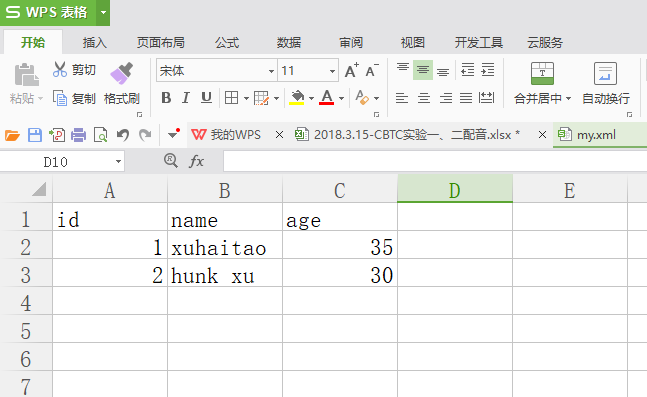Apply red font color A
Image resolution: width=647 pixels, height=397 pixels.
point(326,98)
